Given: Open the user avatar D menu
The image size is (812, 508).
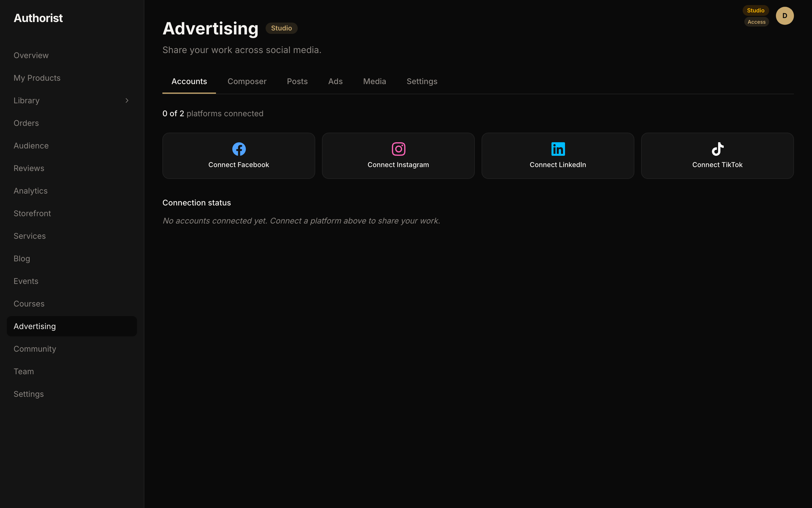Looking at the screenshot, I should (x=784, y=16).
